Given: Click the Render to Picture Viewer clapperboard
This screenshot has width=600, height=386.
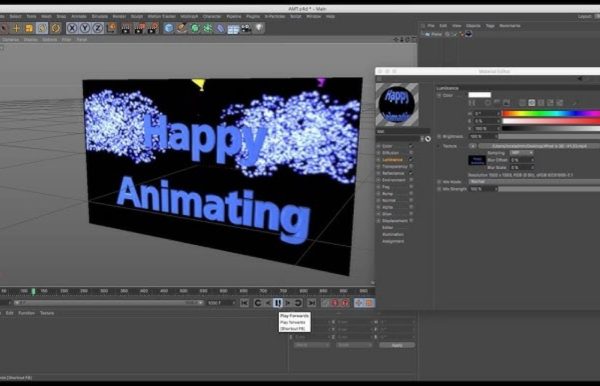Looking at the screenshot, I should [139, 28].
